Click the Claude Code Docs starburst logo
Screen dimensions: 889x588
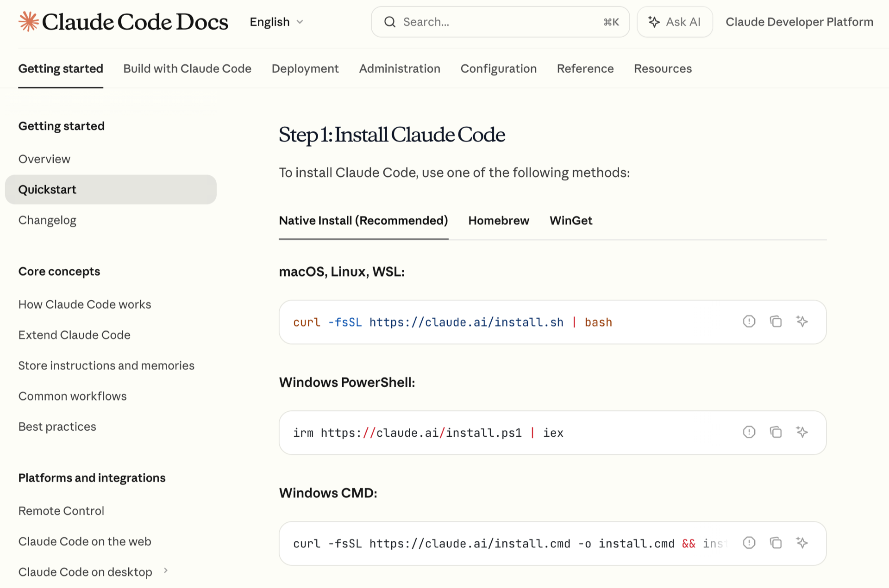pos(29,22)
